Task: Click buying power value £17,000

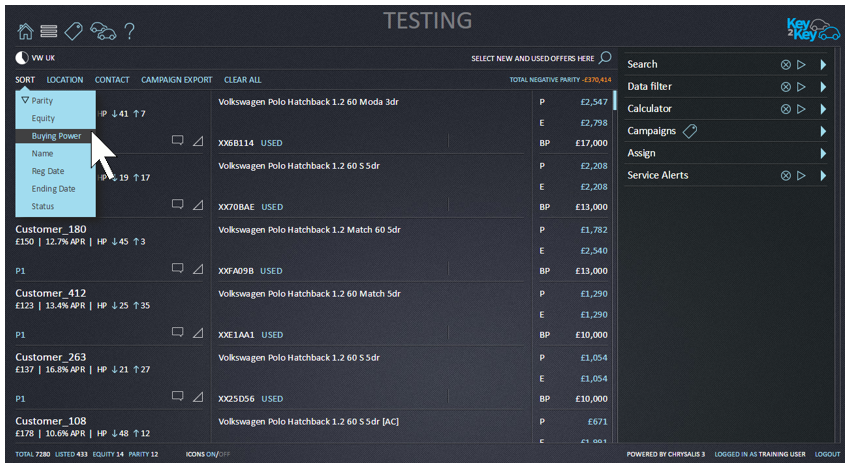Action: coord(592,143)
